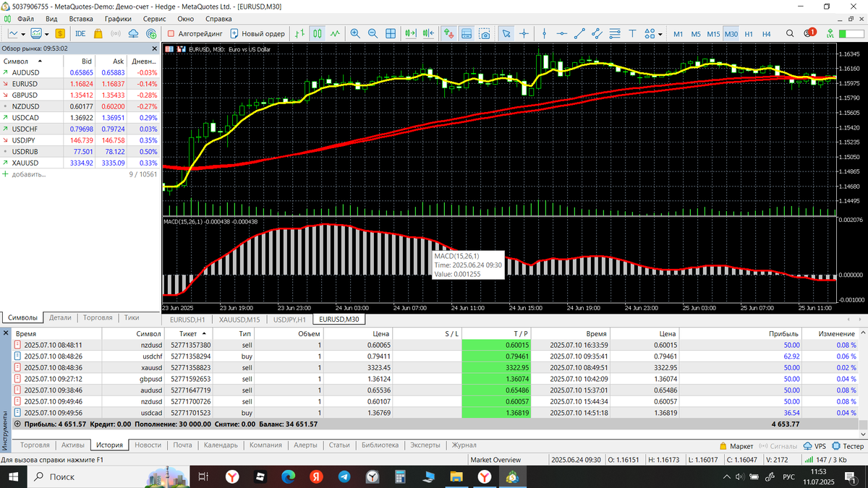Open the dollar sign toolbar icon
Viewport: 868px width, 488px height.
pyautogui.click(x=59, y=33)
